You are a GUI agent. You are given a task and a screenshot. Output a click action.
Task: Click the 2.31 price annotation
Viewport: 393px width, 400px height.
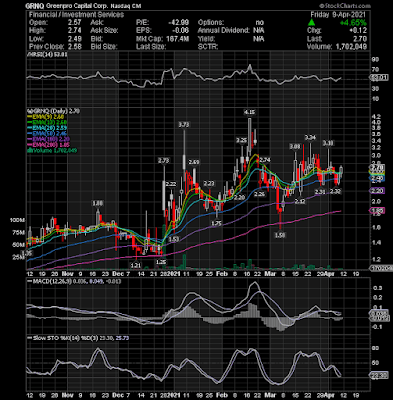[x=320, y=191]
